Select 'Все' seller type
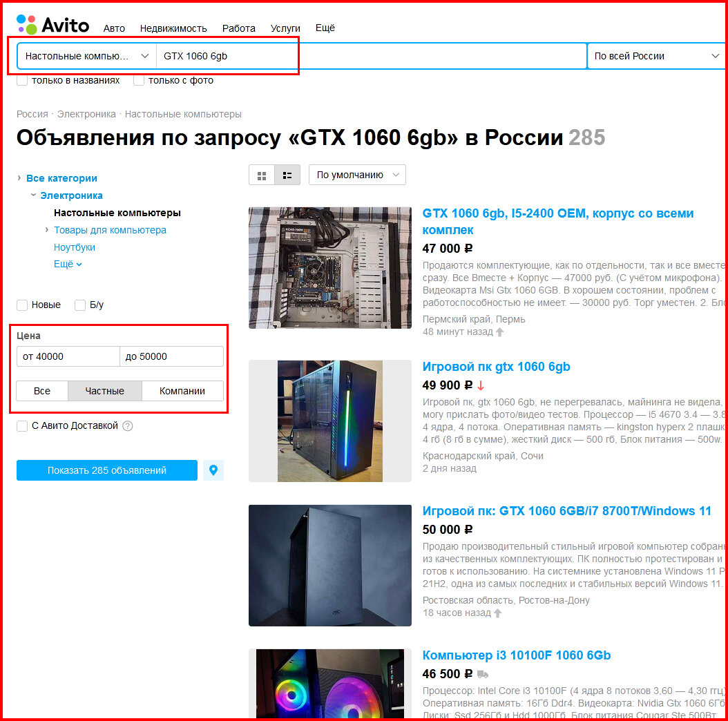The height and width of the screenshot is (721, 728). point(42,391)
